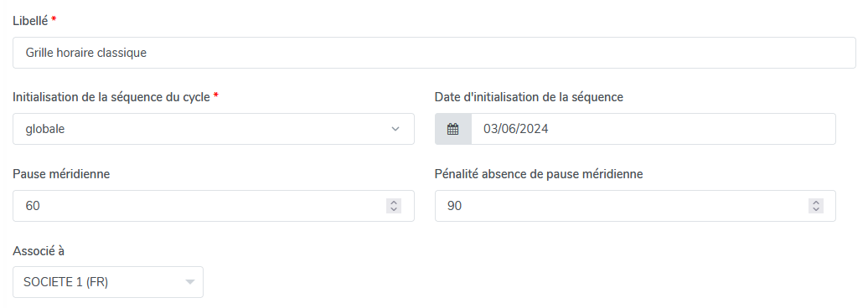This screenshot has height=308, width=868.
Task: Open the Initialisation de la séquence select box
Action: click(214, 130)
